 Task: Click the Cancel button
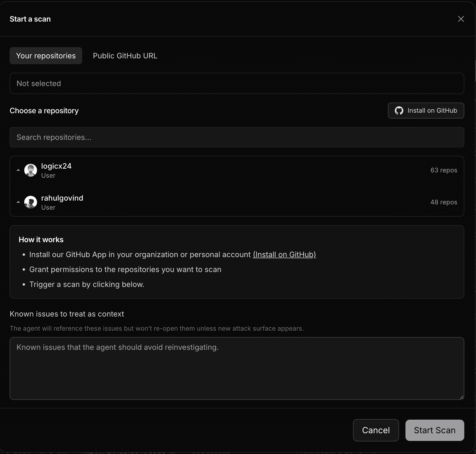pos(376,430)
